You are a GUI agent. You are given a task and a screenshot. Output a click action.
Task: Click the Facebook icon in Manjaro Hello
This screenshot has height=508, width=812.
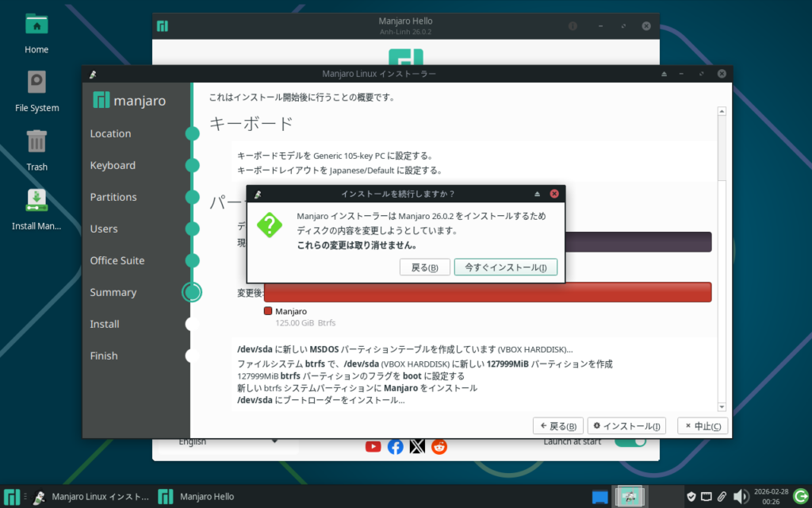click(x=395, y=447)
